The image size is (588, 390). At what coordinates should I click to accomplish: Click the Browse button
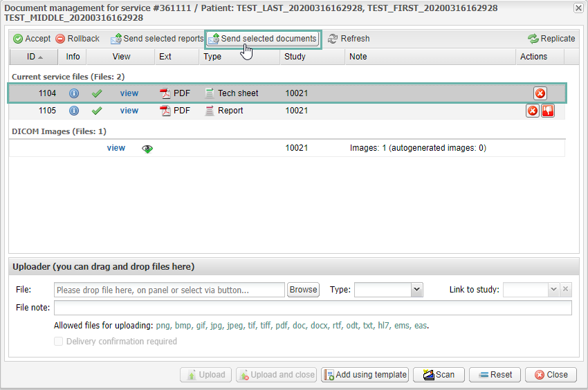point(303,290)
